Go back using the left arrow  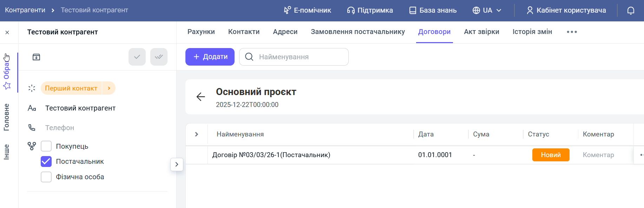(201, 97)
